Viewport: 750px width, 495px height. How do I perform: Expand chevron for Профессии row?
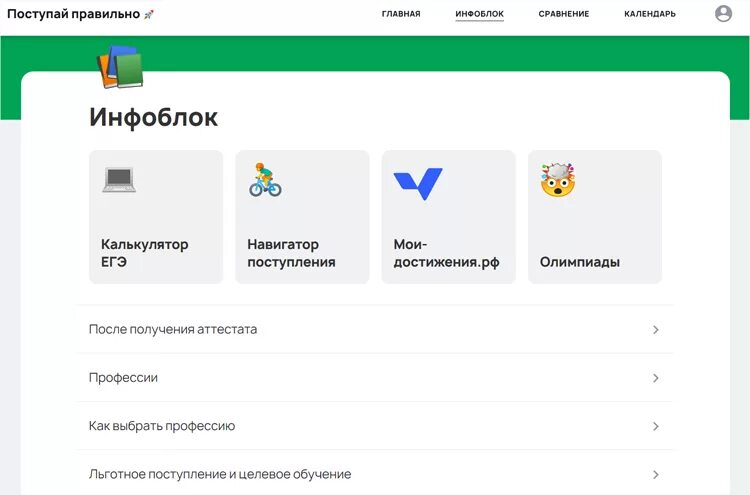tap(656, 378)
